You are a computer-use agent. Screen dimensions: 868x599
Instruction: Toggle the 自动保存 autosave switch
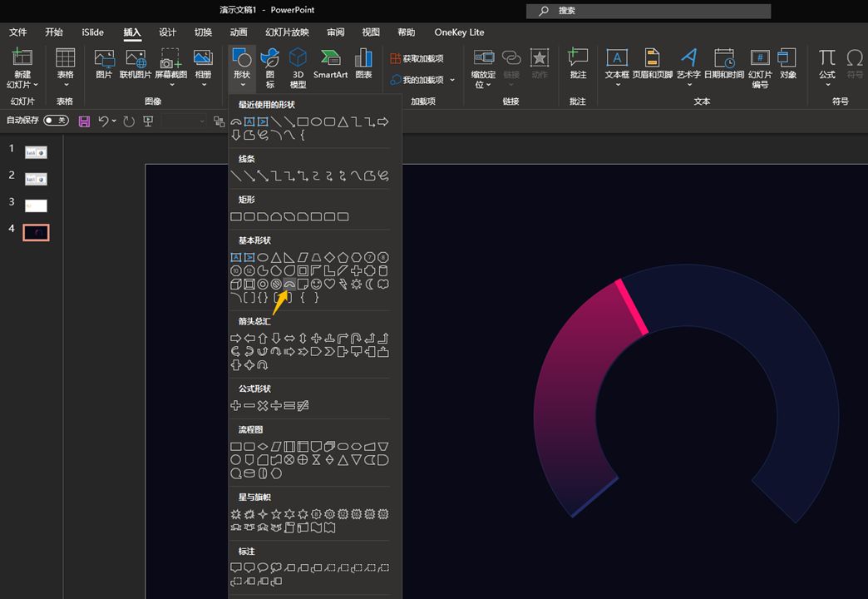[x=56, y=121]
